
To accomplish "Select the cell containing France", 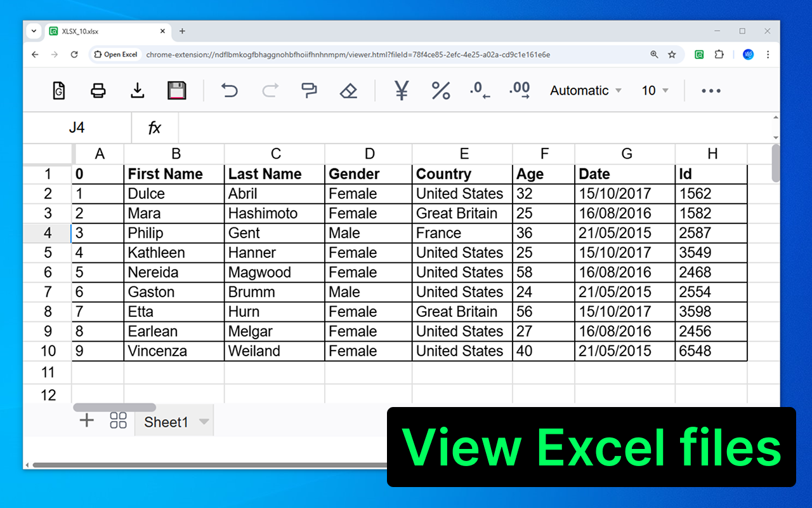I will click(x=462, y=233).
